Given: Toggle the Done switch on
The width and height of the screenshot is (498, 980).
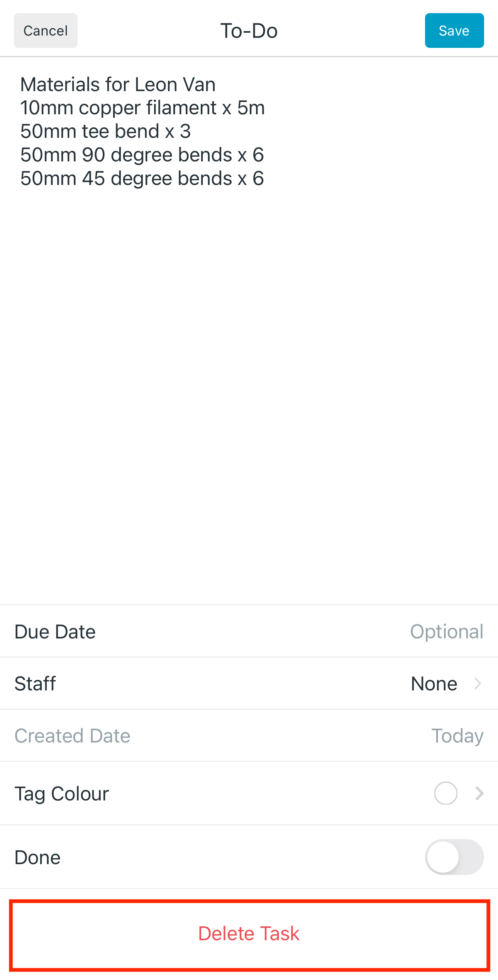Looking at the screenshot, I should 454,857.
